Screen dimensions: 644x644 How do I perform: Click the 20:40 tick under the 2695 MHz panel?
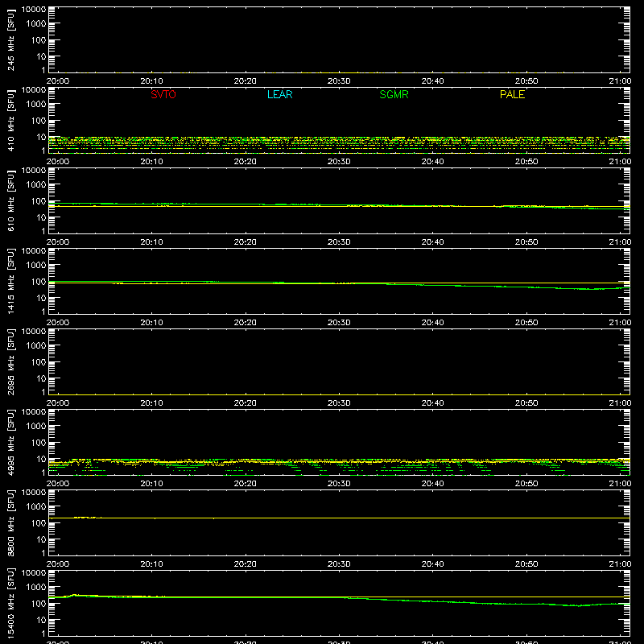(x=432, y=403)
